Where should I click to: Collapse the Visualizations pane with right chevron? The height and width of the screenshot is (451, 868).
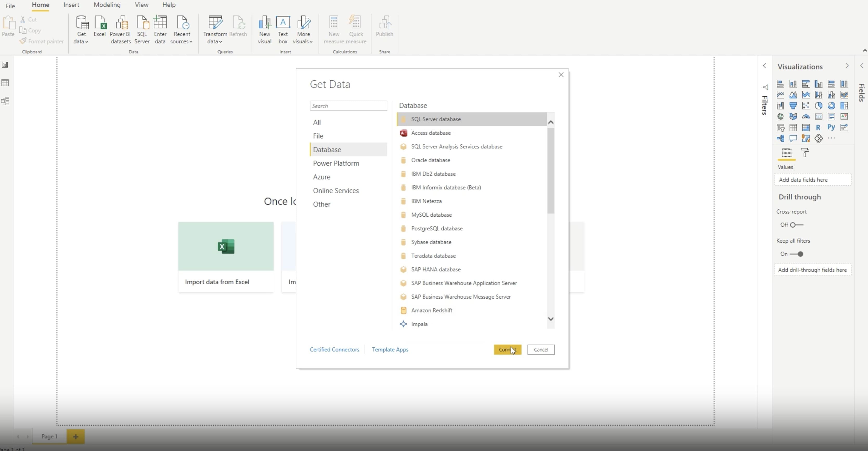[x=847, y=66]
